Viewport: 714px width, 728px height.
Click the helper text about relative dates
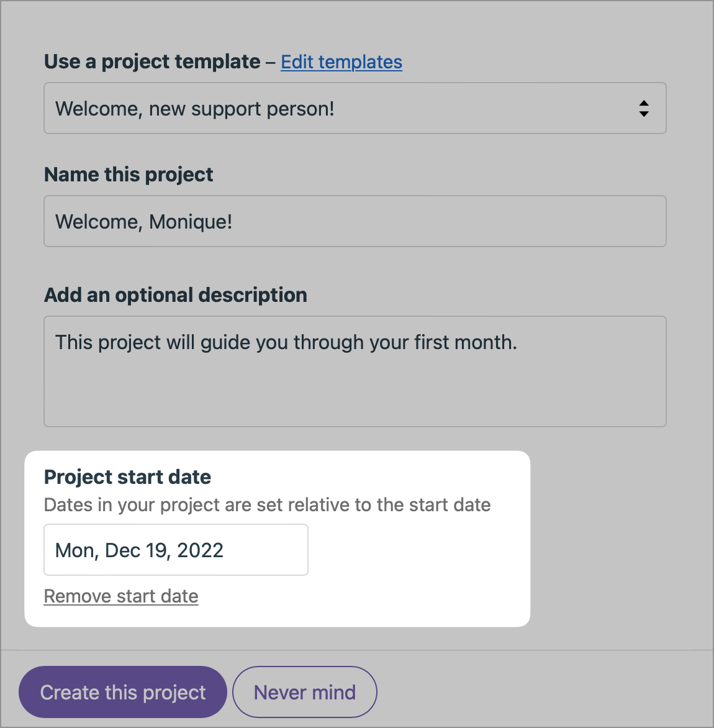267,505
